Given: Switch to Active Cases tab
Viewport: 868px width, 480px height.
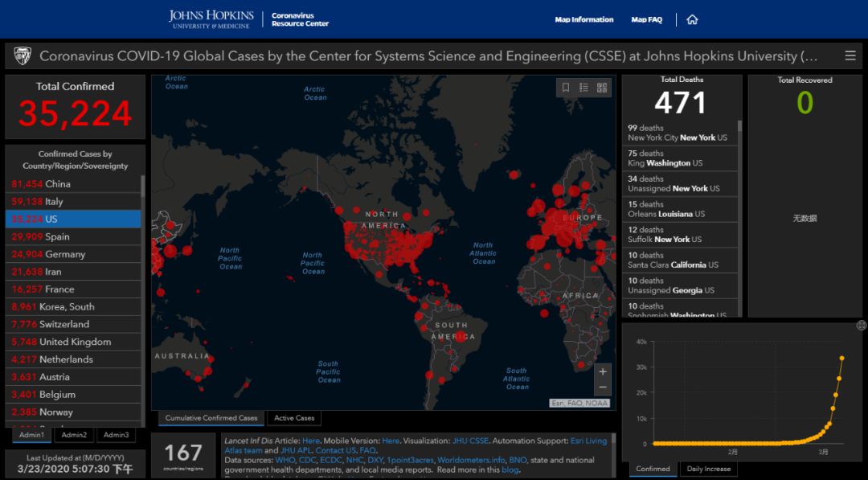Looking at the screenshot, I should click(x=294, y=418).
